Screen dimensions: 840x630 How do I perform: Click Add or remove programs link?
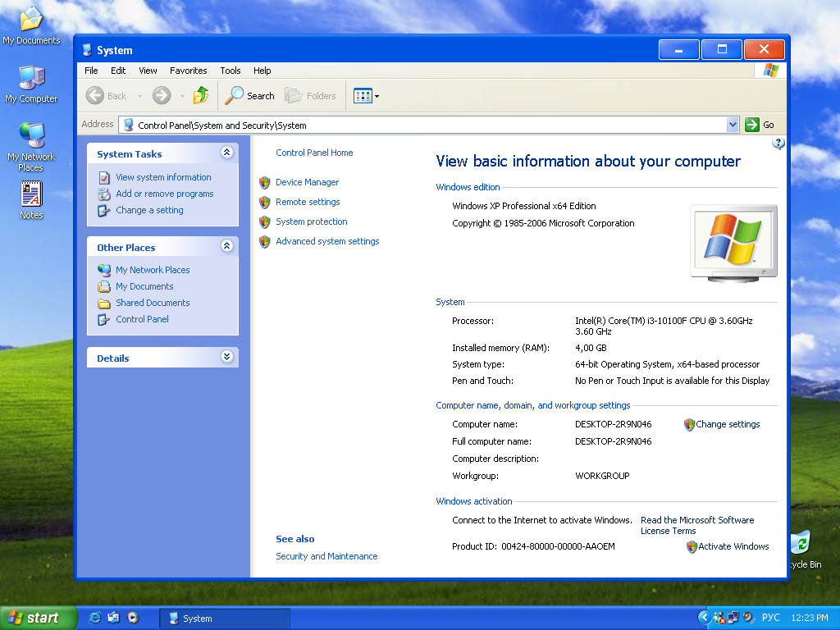point(164,194)
